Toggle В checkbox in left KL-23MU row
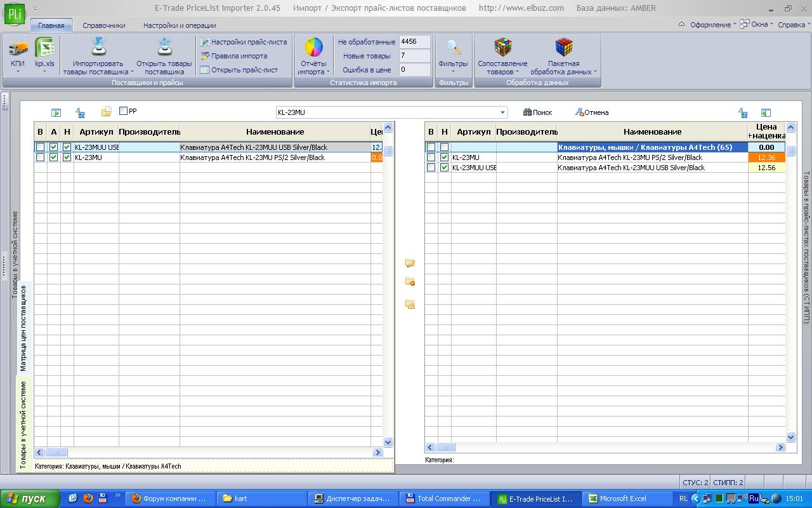The image size is (812, 508). (40, 157)
